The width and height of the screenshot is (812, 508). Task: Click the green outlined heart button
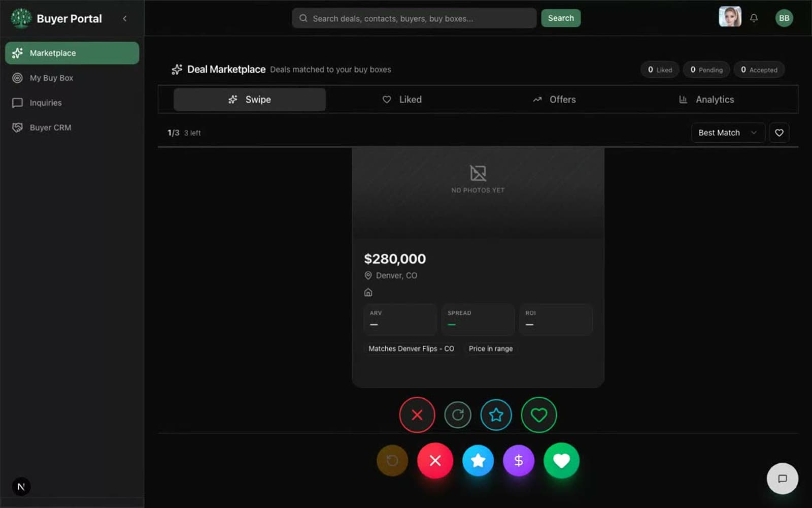coord(539,415)
